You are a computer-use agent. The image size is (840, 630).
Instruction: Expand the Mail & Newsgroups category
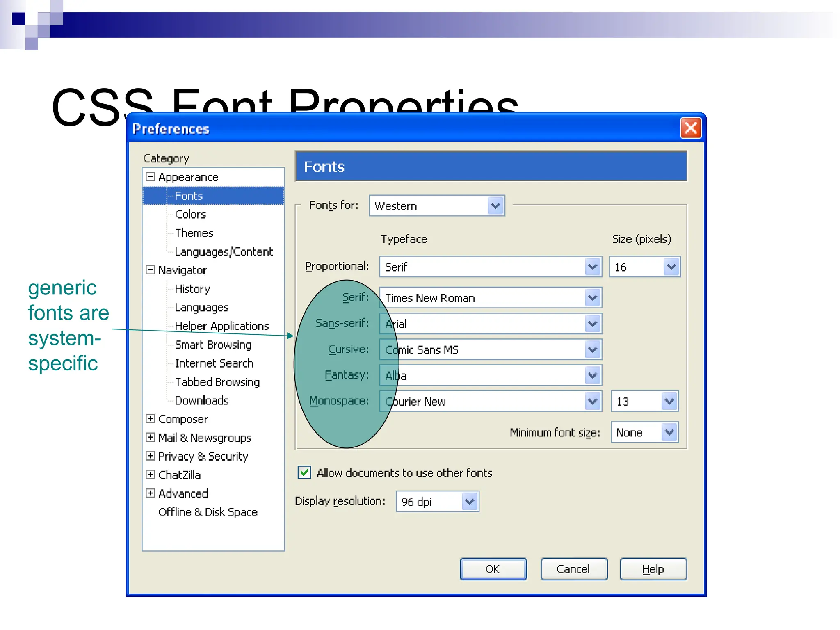pyautogui.click(x=150, y=437)
